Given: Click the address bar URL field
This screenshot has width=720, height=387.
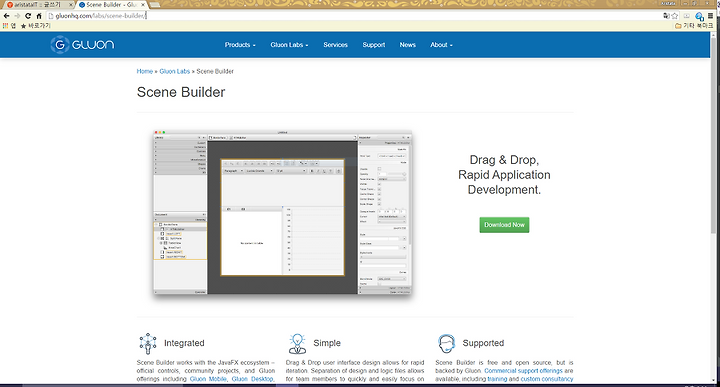Looking at the screenshot, I should [x=354, y=16].
